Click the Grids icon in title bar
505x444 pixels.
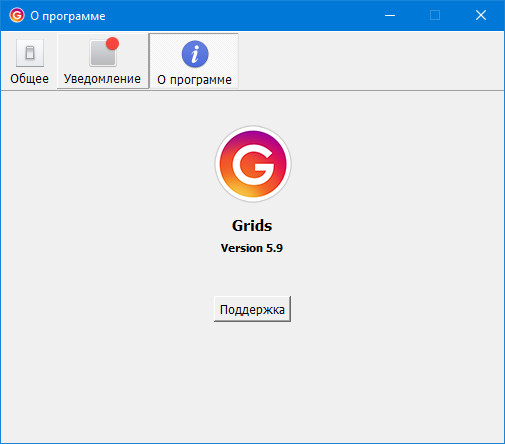pyautogui.click(x=17, y=15)
